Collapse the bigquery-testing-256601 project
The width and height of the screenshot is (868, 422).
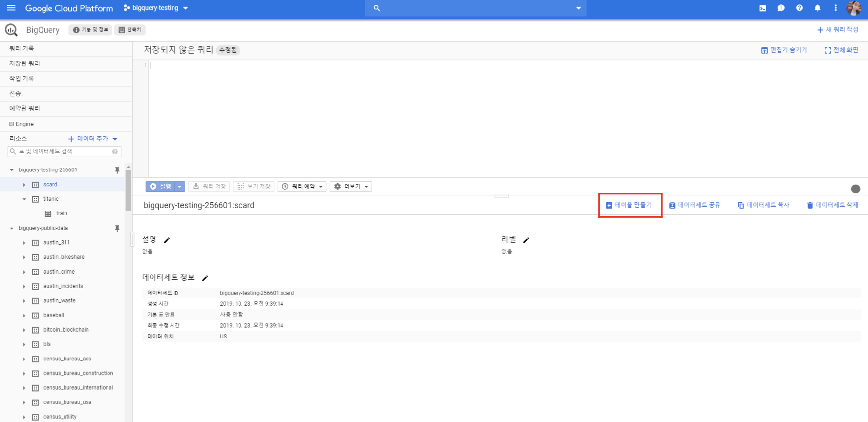click(x=12, y=170)
